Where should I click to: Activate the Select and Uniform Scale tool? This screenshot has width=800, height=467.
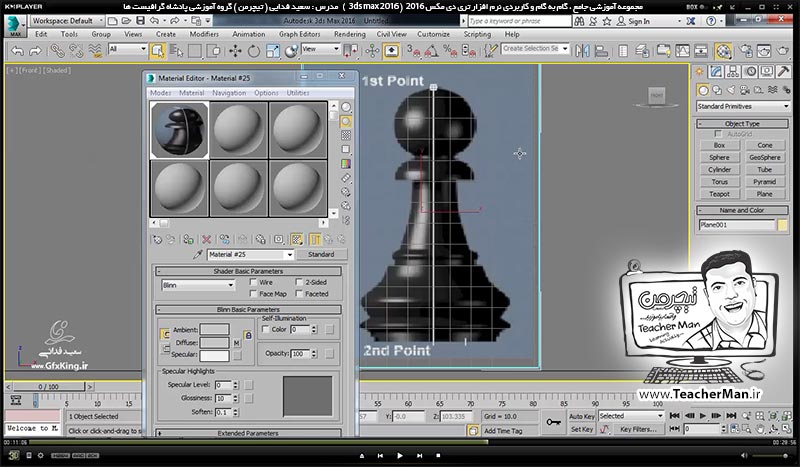pos(273,51)
